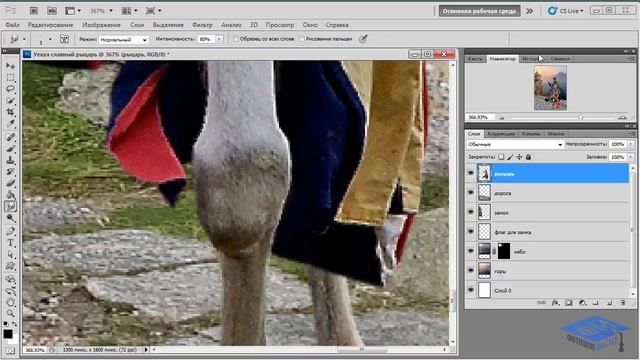
Task: Select the Eyedropper tool
Action: pyautogui.click(x=11, y=124)
